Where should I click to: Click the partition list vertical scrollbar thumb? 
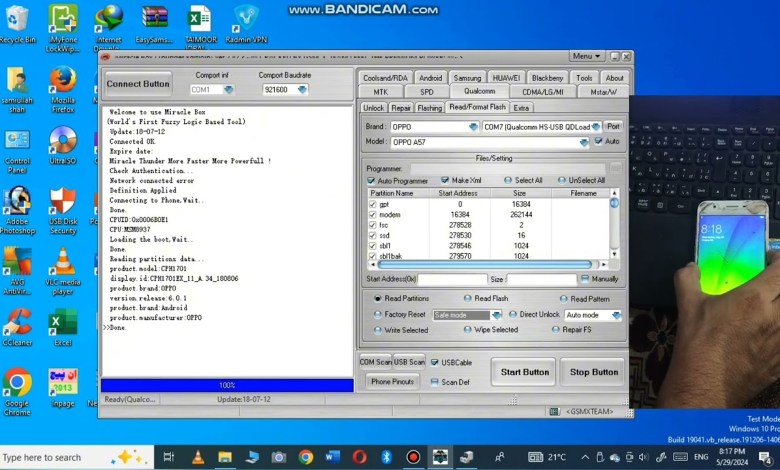click(x=614, y=202)
